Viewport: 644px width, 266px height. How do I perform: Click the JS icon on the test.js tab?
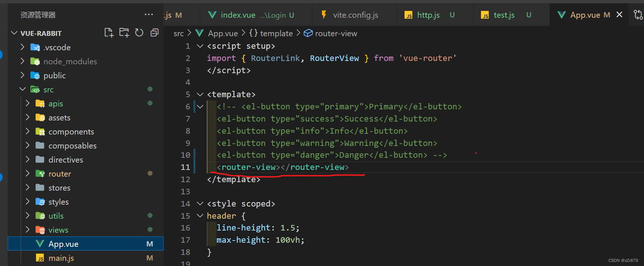point(485,15)
